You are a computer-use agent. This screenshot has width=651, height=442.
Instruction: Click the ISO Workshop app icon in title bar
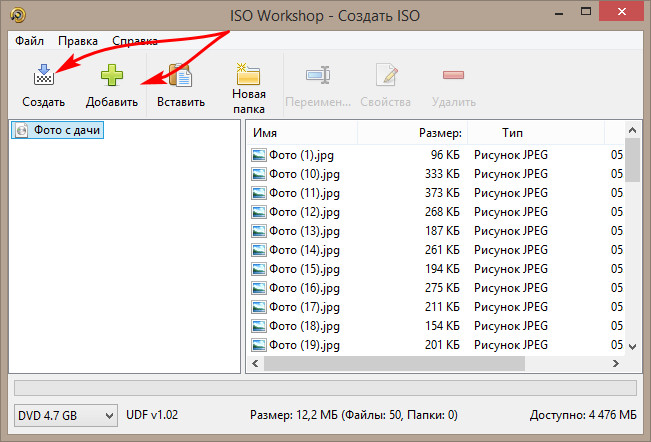[18, 15]
